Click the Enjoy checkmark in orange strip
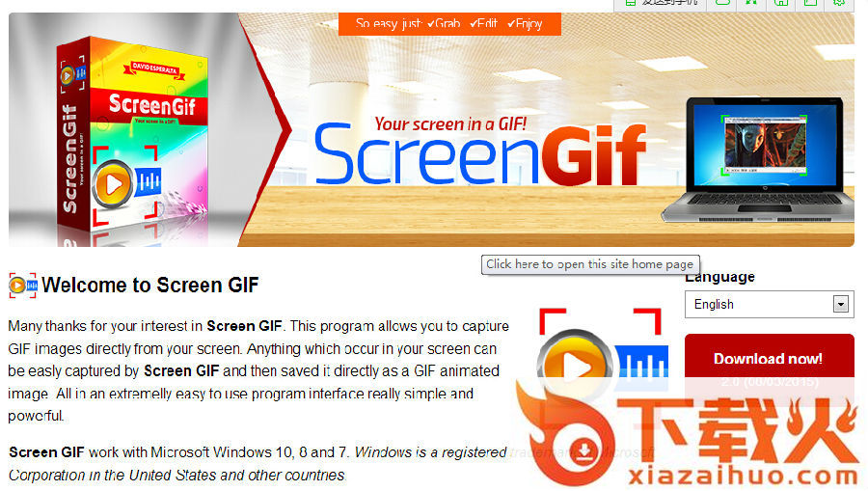Screen dimensions: 868x491 click(x=525, y=24)
